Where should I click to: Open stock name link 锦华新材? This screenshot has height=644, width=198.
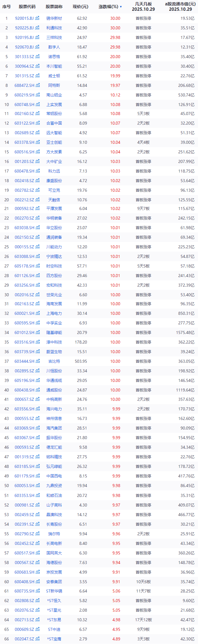pos(54,18)
